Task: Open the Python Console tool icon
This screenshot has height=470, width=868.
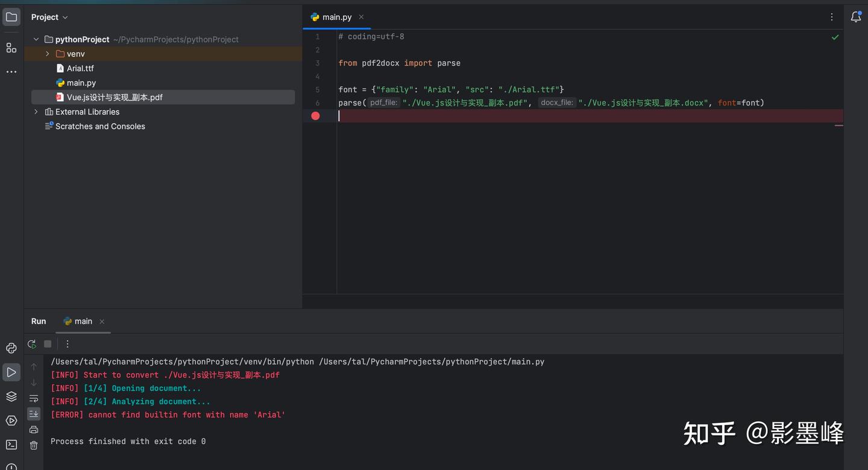Action: pos(11,348)
